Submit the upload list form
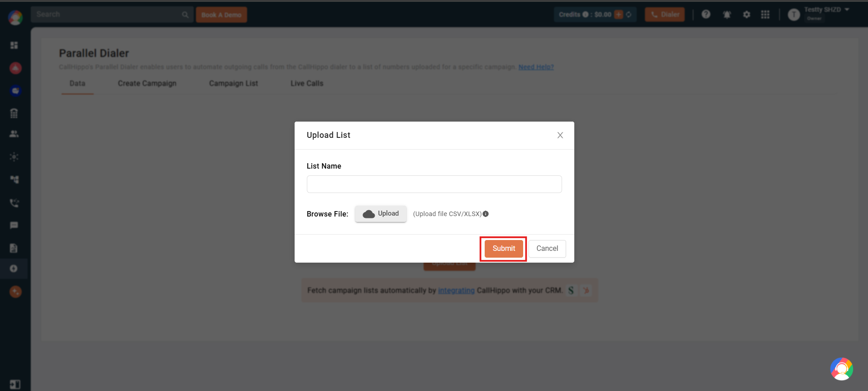The width and height of the screenshot is (868, 391). [x=504, y=249]
